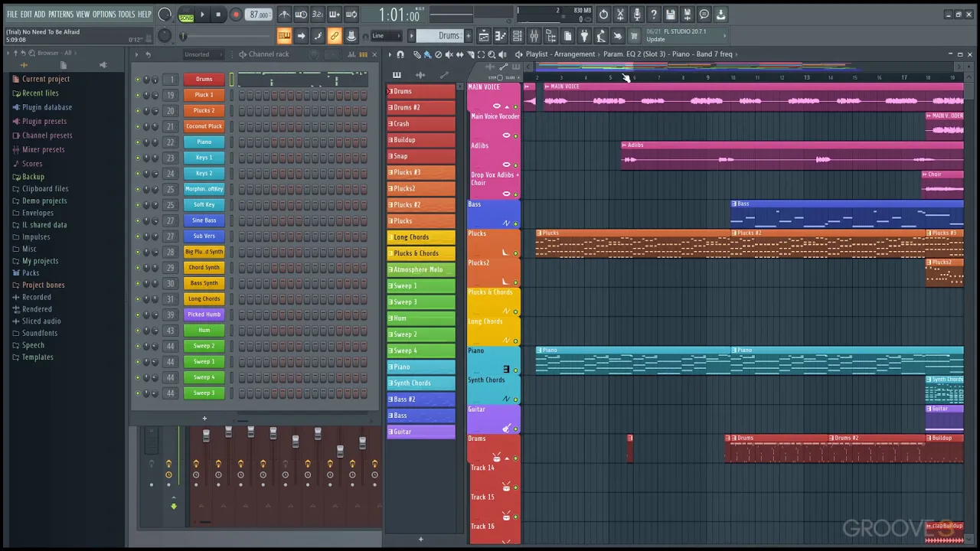
Task: Click the playlist snap magnet icon
Action: click(x=400, y=54)
